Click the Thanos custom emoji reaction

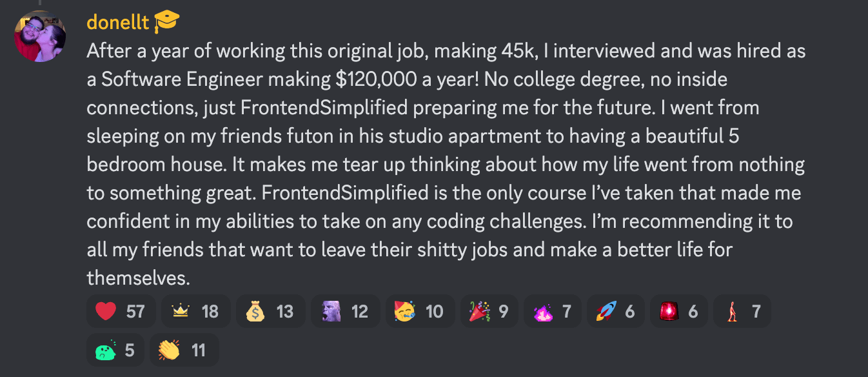[x=331, y=311]
